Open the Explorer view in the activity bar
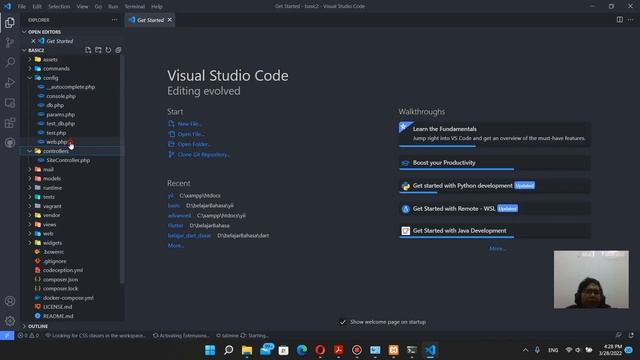640x360 pixels. click(x=10, y=22)
